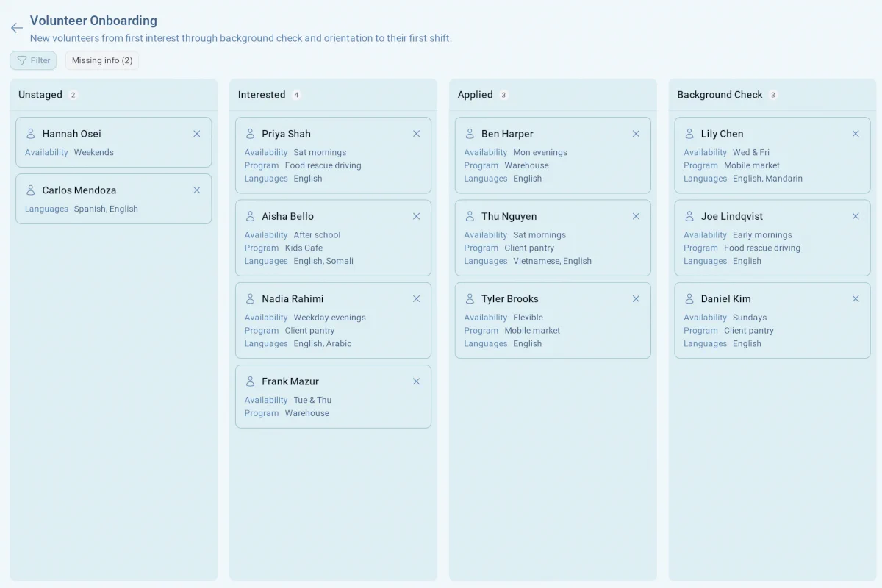Screen dimensions: 882x588
Task: Click Carlos Mendoza's Spanish, English languages
Action: coord(106,209)
